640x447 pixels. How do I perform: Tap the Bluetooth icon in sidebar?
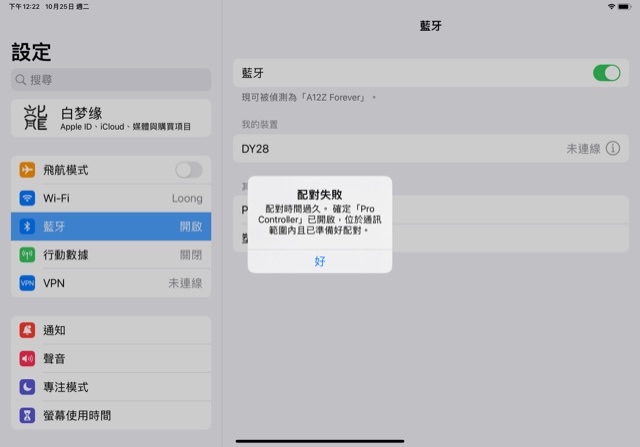pyautogui.click(x=27, y=227)
